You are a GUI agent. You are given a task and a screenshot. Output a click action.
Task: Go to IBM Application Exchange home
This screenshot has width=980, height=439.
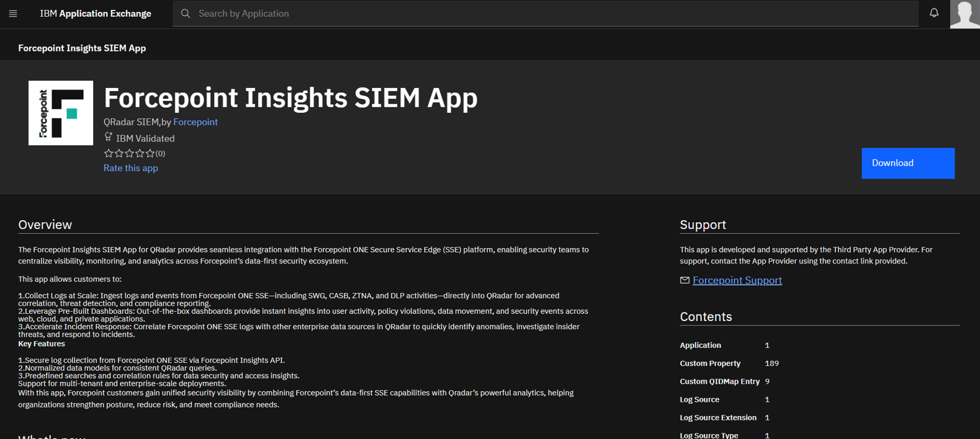click(96, 14)
